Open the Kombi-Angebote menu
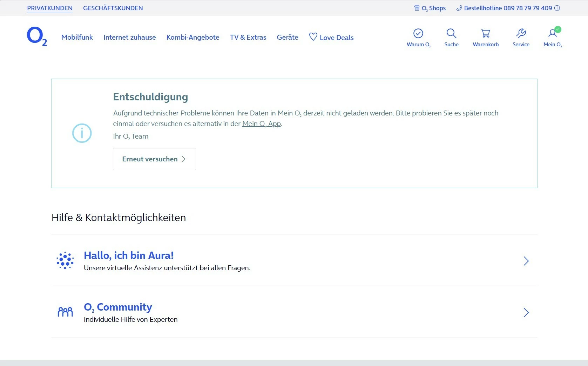The image size is (588, 366). tap(193, 37)
